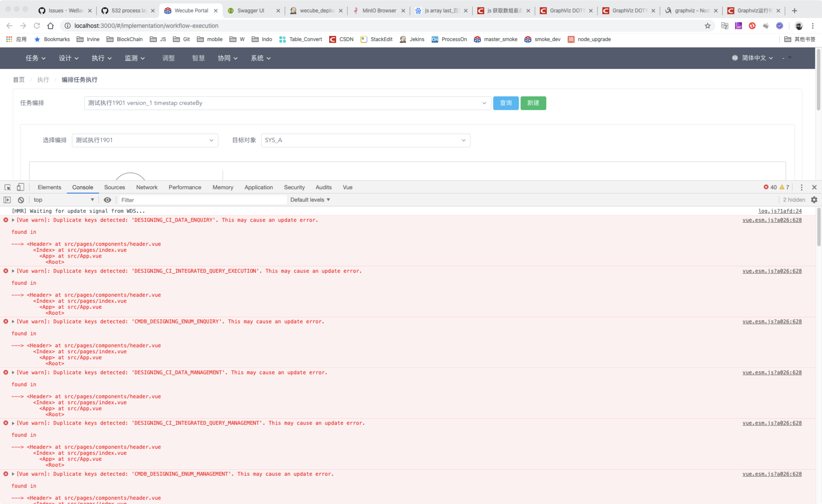The height and width of the screenshot is (504, 822).
Task: Open the Vue DevTools tab
Action: click(x=347, y=187)
